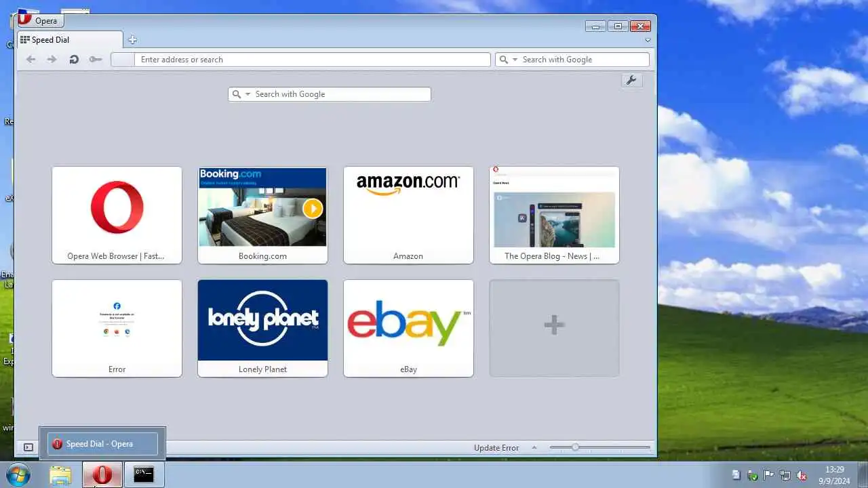Click the Update Error status message
The width and height of the screenshot is (868, 488).
[496, 448]
